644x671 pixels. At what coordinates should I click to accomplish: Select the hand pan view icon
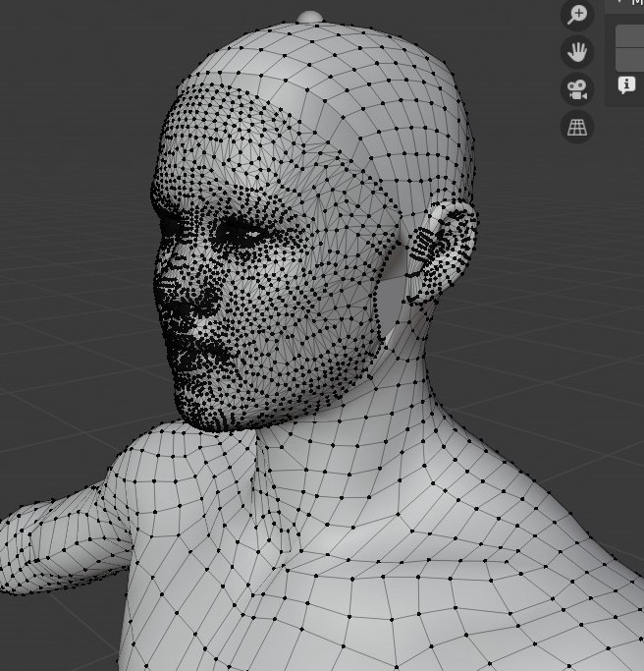[x=577, y=52]
